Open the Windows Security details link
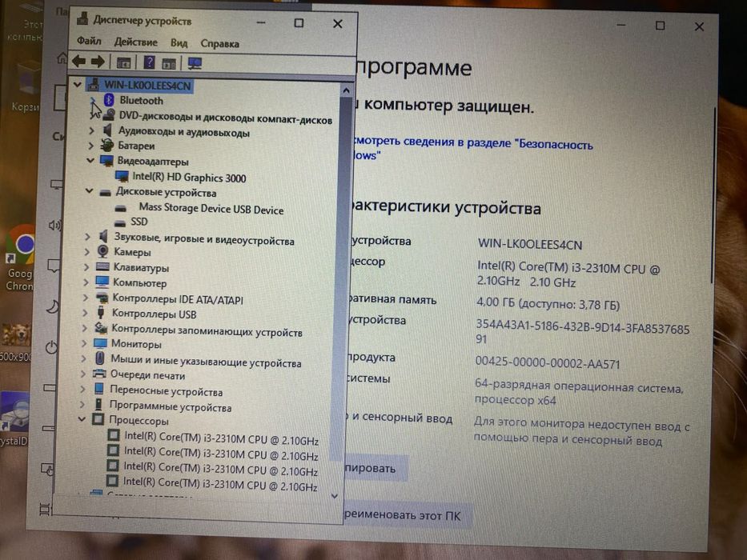The height and width of the screenshot is (560, 747). (x=473, y=148)
